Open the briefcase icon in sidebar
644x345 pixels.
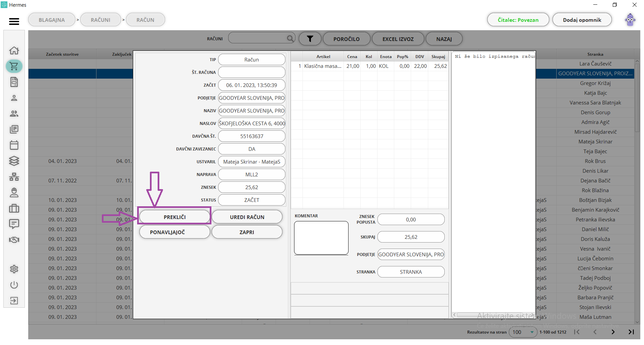(14, 208)
